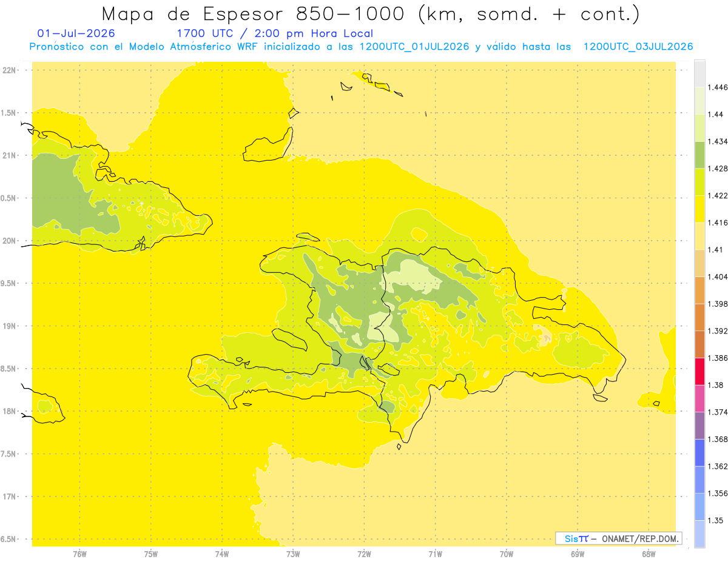Select the '75W' longitude label

tap(151, 554)
